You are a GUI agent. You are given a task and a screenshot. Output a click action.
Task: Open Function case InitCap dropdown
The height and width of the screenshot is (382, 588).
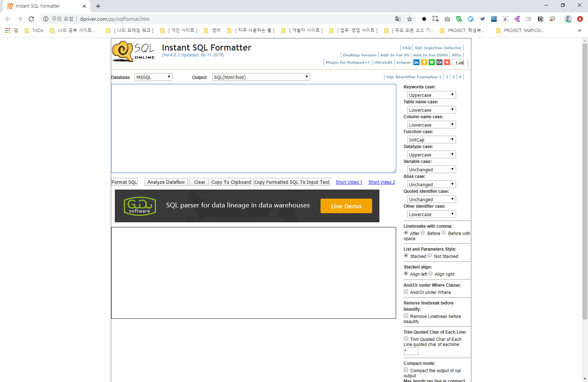pos(431,140)
